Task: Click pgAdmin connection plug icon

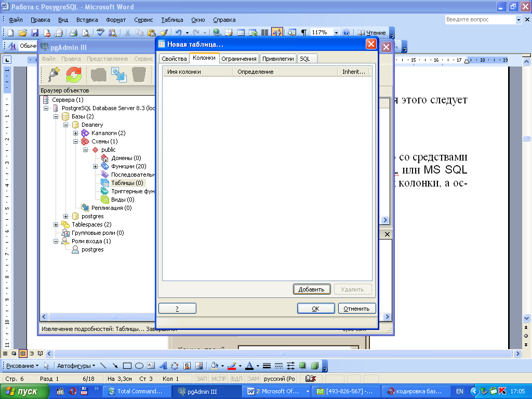Action: point(54,74)
